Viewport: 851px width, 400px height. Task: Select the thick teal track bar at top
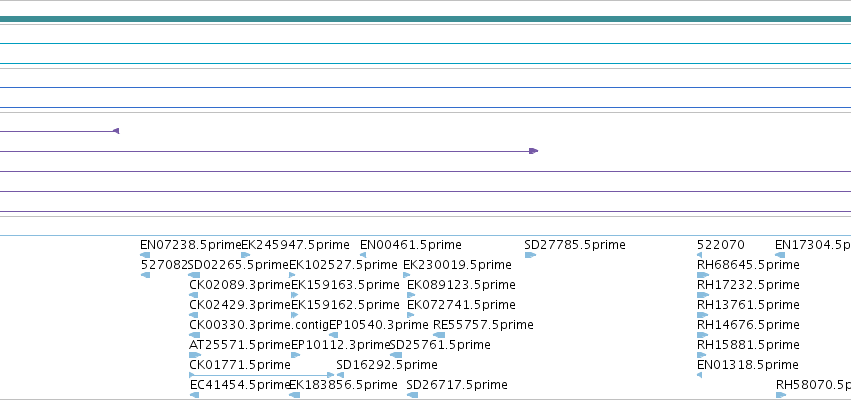coord(426,19)
